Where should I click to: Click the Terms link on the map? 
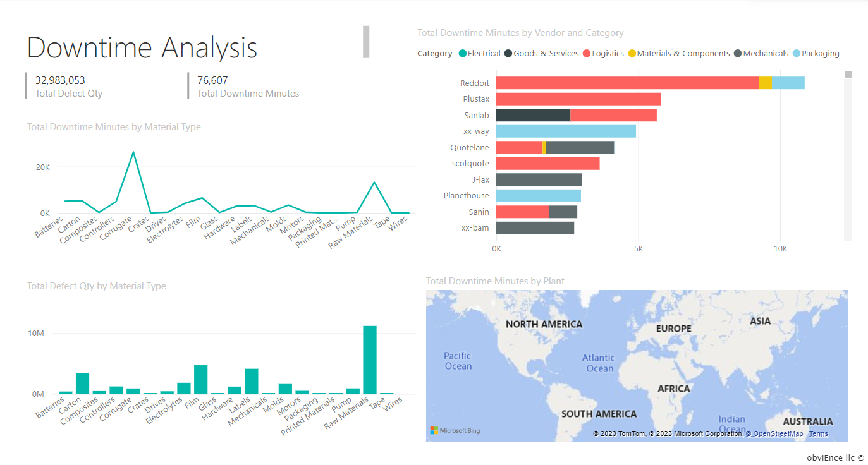(818, 433)
